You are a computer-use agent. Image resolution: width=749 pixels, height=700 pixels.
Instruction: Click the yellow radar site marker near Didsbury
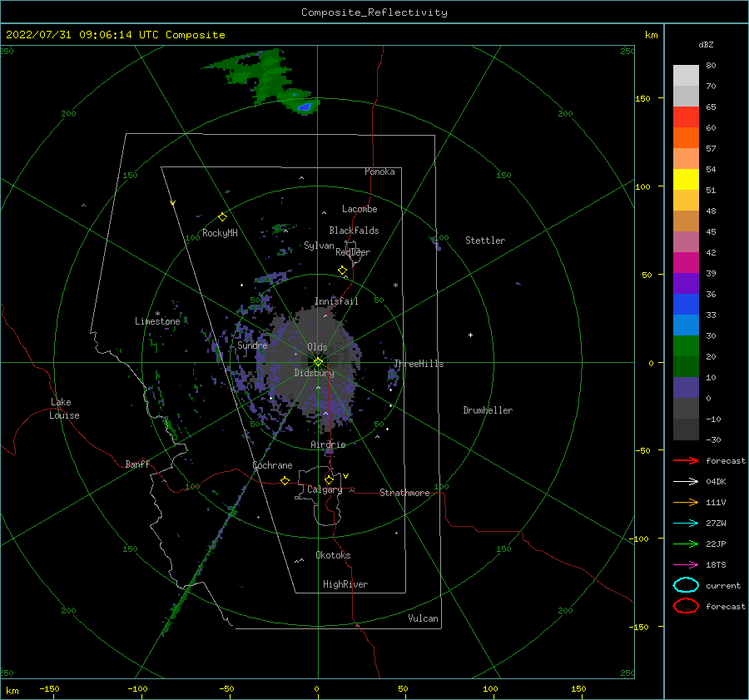click(318, 362)
